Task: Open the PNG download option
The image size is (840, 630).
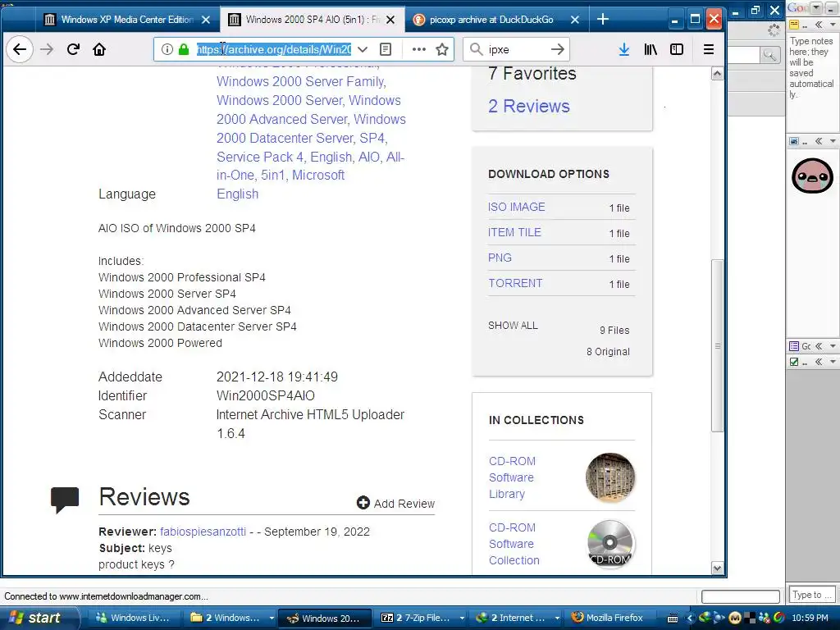Action: 500,258
